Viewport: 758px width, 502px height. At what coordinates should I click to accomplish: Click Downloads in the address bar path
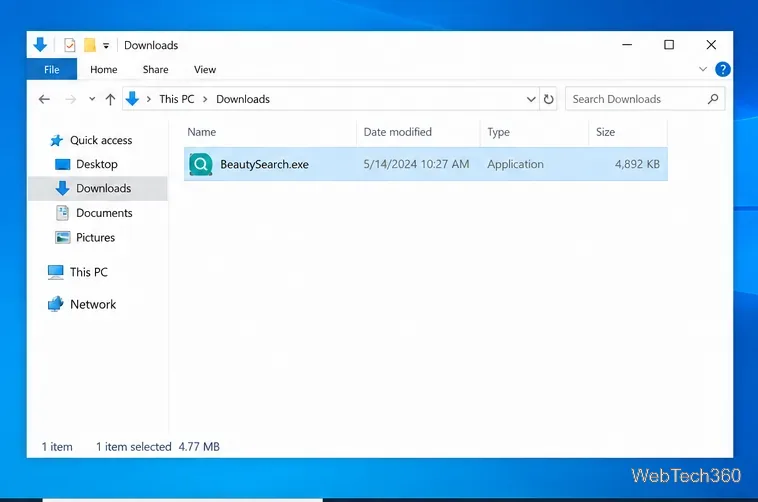click(x=243, y=99)
